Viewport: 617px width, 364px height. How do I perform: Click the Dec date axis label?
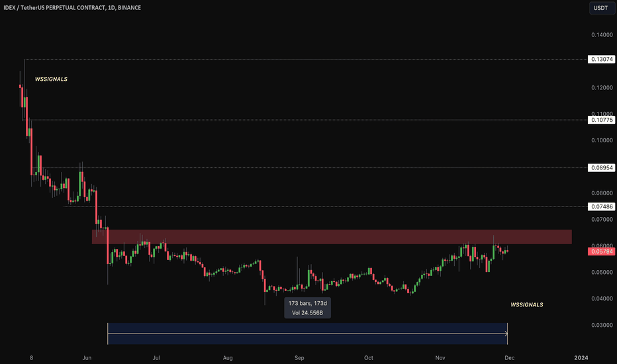click(x=510, y=358)
